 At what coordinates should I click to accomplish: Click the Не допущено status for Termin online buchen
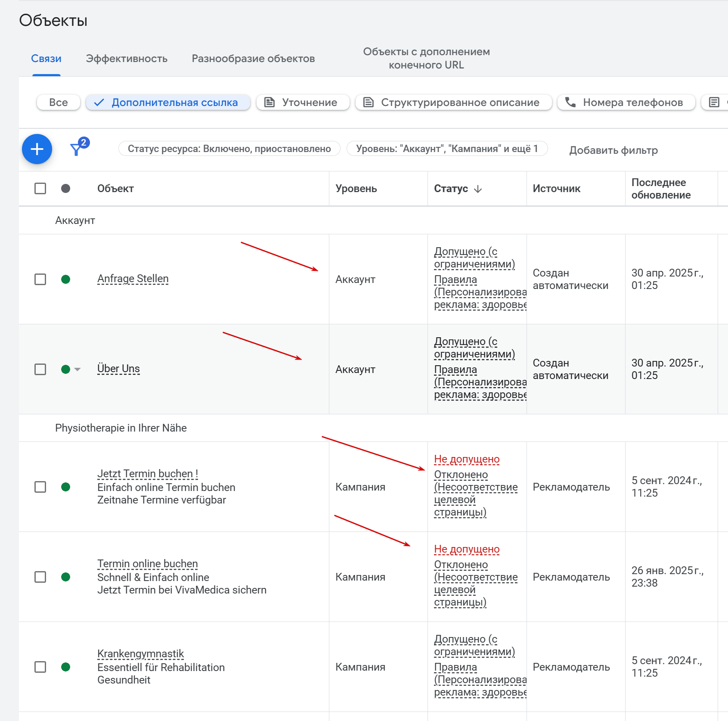[467, 549]
